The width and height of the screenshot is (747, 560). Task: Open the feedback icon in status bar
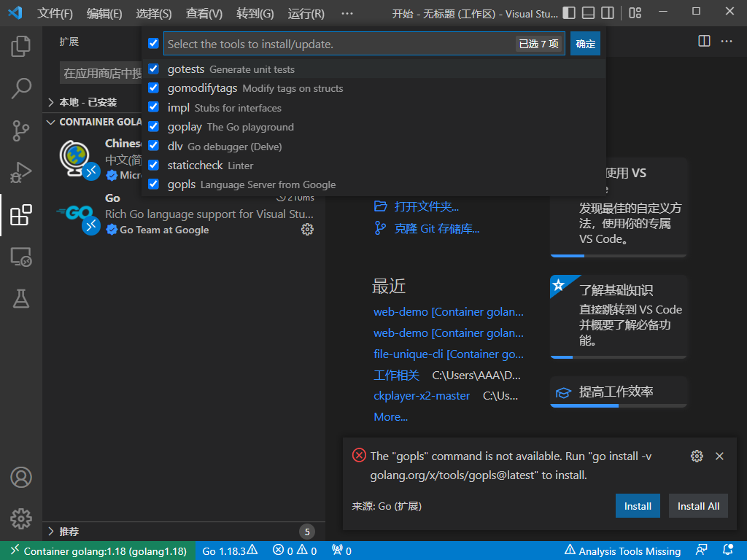tap(701, 551)
